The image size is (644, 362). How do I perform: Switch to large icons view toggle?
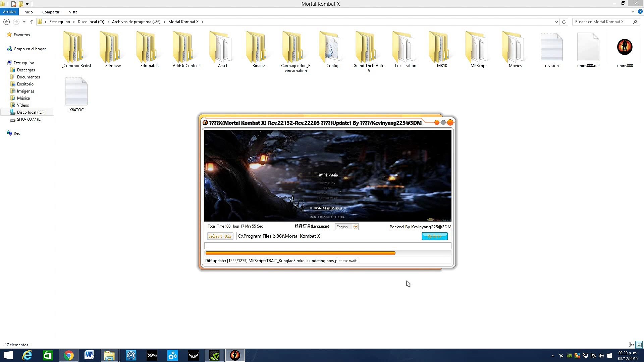[639, 345]
